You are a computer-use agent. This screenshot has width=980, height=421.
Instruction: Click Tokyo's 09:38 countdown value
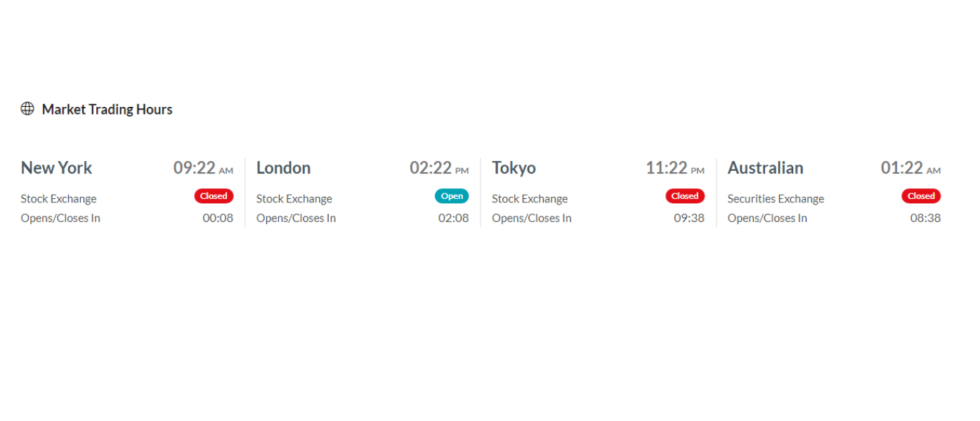tap(689, 218)
